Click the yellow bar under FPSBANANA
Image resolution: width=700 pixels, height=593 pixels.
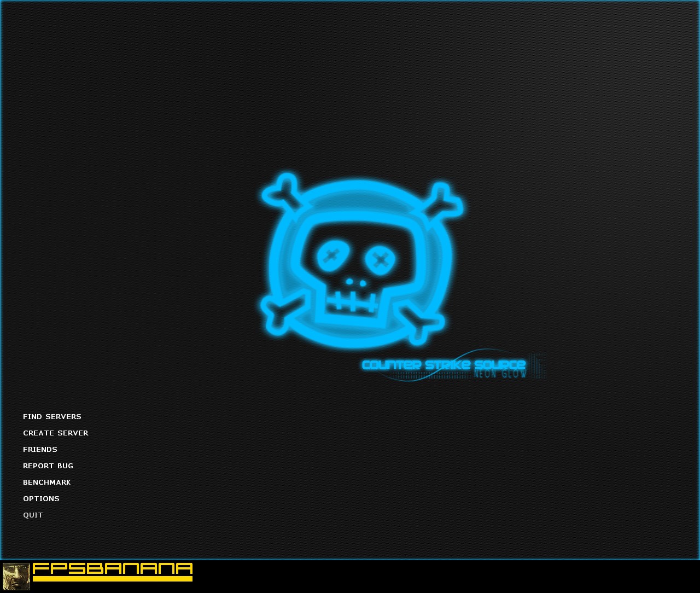(x=113, y=579)
